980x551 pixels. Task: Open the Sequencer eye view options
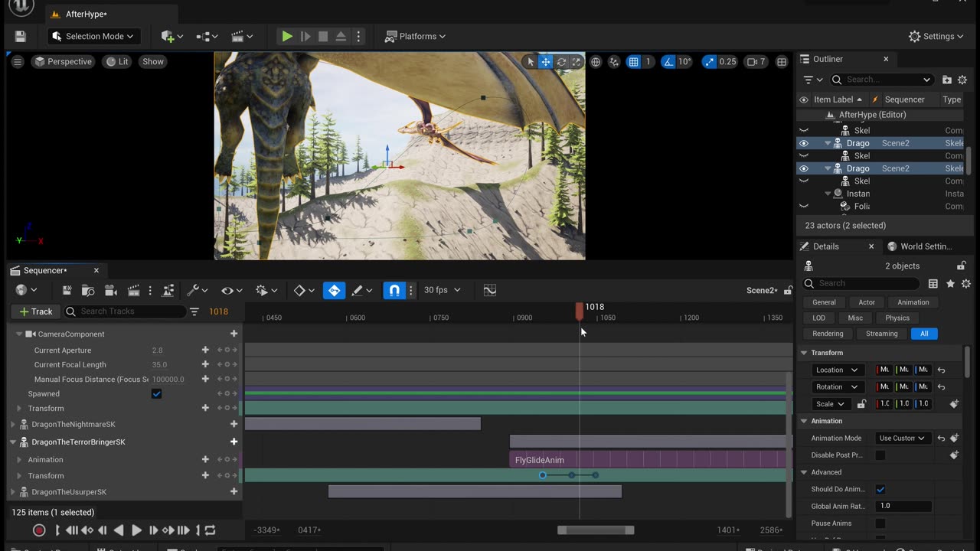[232, 290]
